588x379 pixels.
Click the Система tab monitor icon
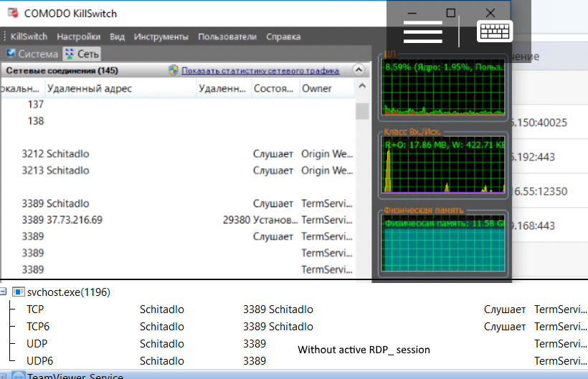click(11, 54)
